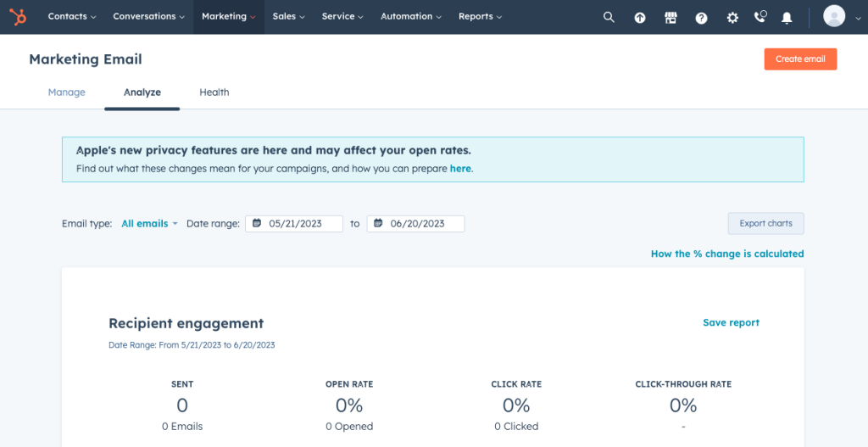Viewport: 868px width, 447px height.
Task: Switch to the Manage tab
Action: click(x=66, y=92)
